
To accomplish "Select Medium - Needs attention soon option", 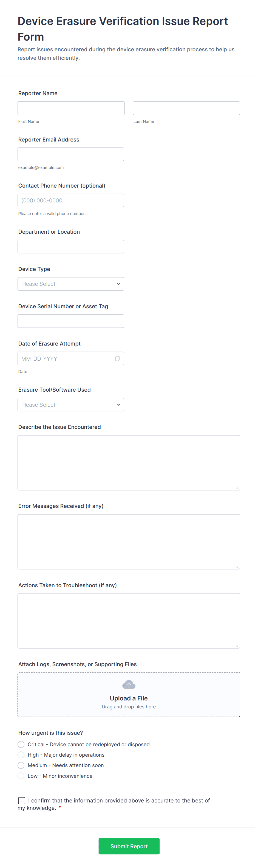I will (x=21, y=765).
